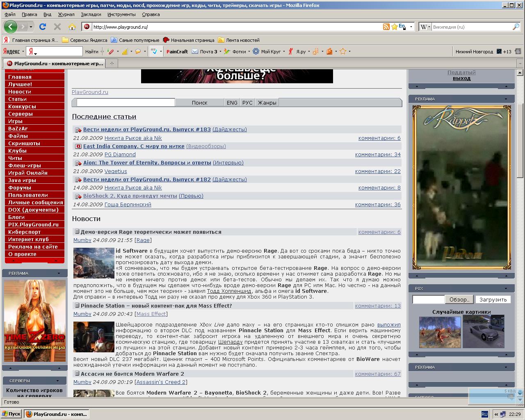Click the Найти button in the Yandex bar

[92, 51]
